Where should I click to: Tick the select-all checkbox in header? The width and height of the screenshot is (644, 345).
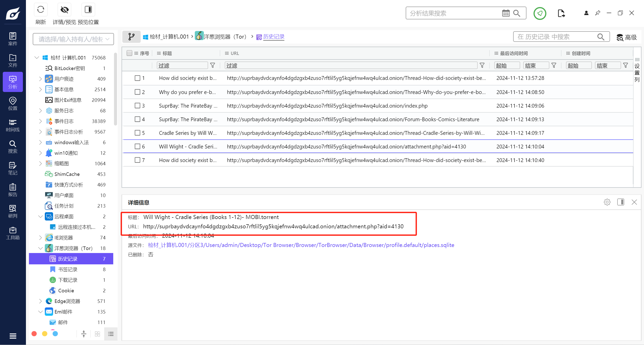point(129,53)
